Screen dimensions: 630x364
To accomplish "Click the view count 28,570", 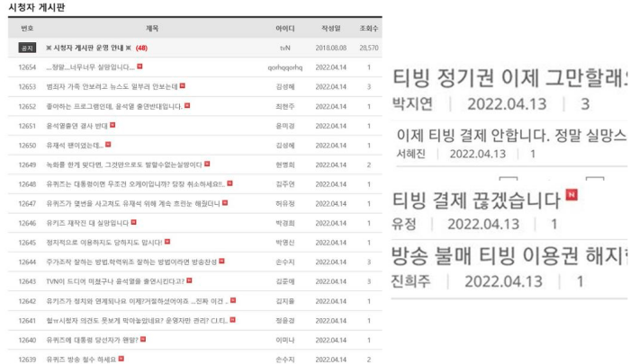I will tap(369, 48).
